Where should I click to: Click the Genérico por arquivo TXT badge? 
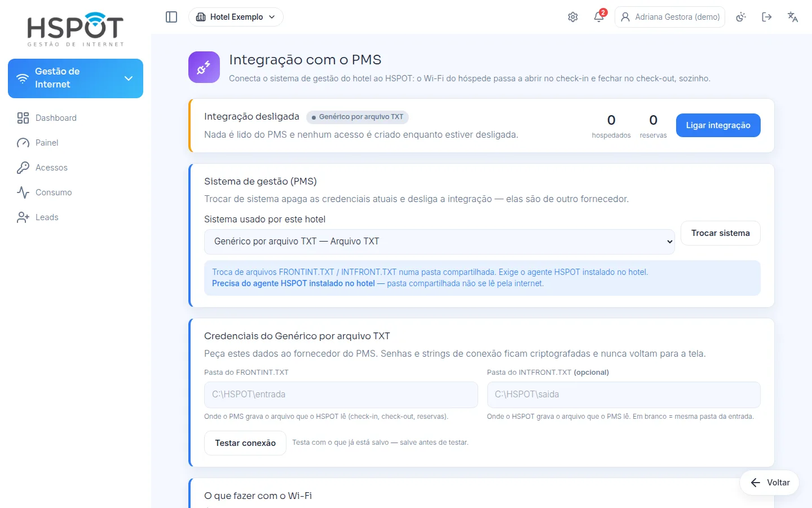[x=358, y=117]
